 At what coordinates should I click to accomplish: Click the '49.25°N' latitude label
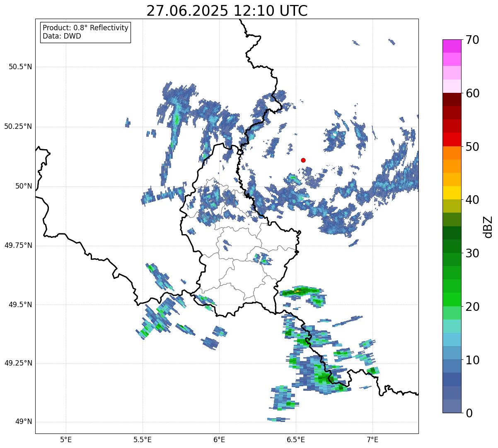pyautogui.click(x=18, y=363)
